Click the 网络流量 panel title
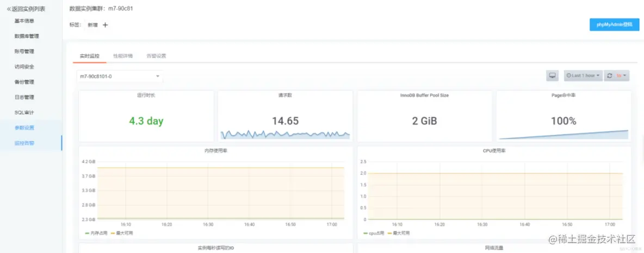The width and height of the screenshot is (644, 253). pos(494,248)
